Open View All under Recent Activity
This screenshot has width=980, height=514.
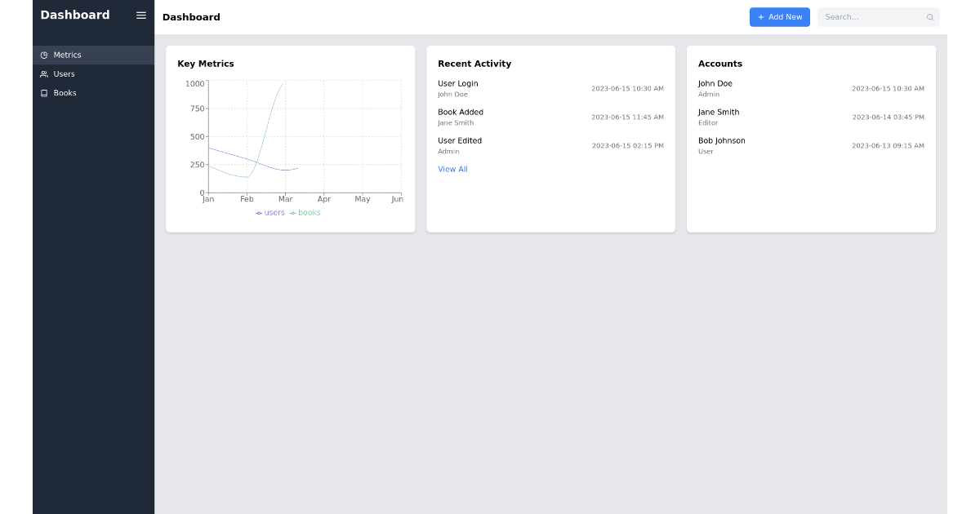coord(452,169)
